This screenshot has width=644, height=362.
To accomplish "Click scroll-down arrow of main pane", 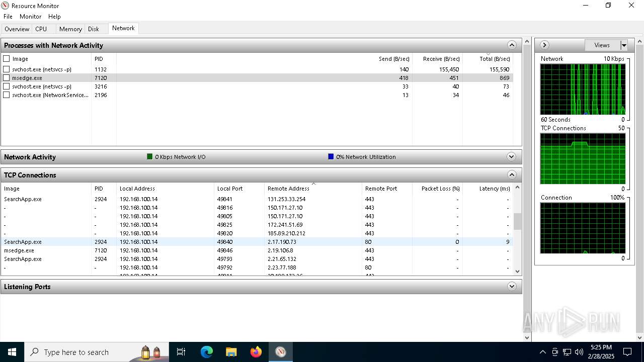I will [527, 337].
